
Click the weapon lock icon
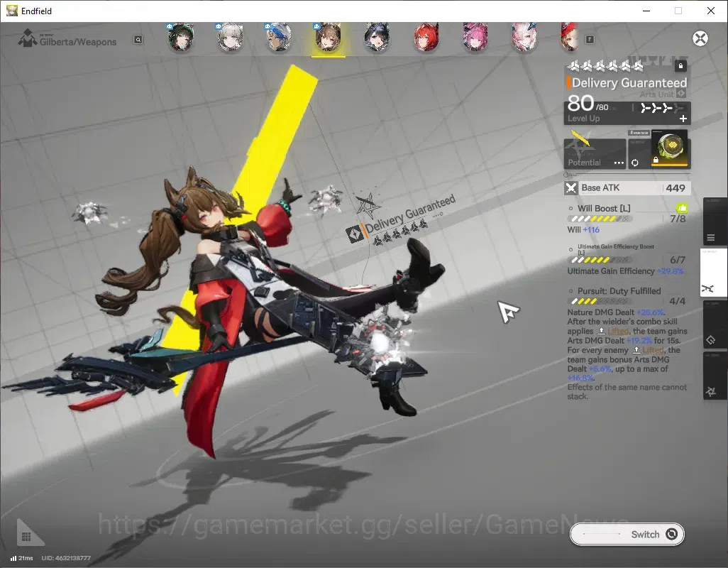point(680,66)
